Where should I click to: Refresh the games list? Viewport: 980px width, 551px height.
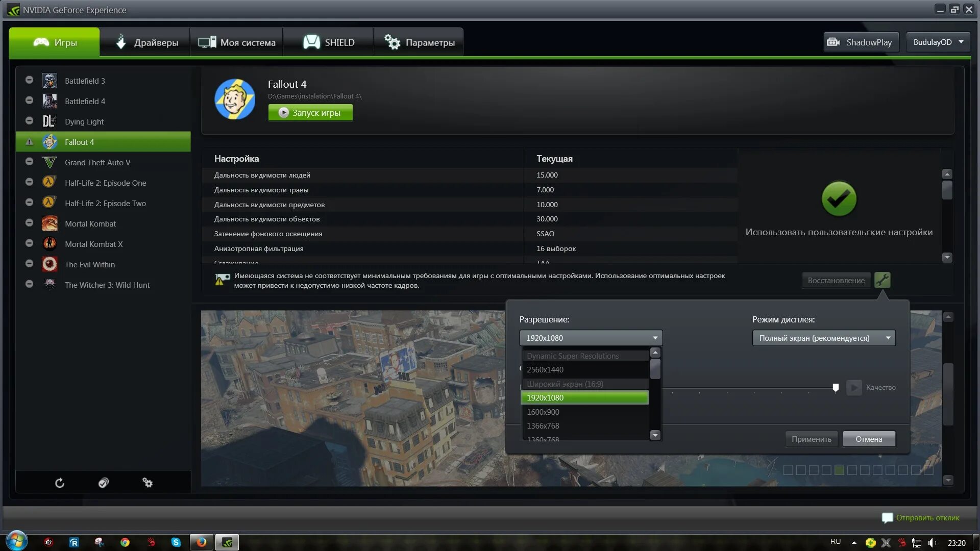pos(60,483)
